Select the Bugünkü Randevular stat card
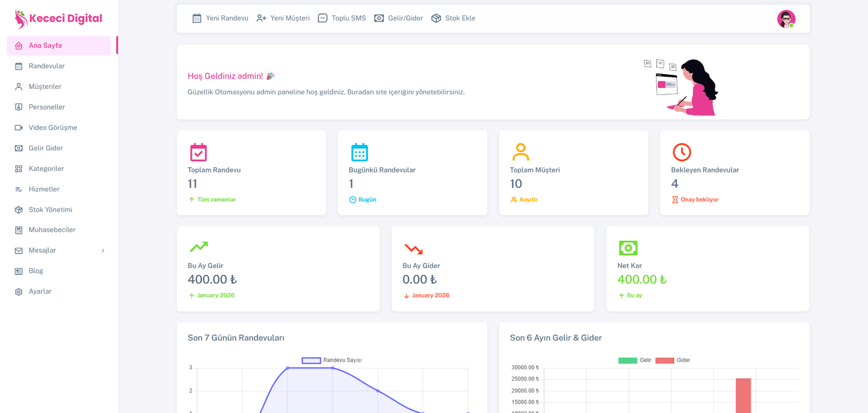868x413 pixels. (412, 173)
